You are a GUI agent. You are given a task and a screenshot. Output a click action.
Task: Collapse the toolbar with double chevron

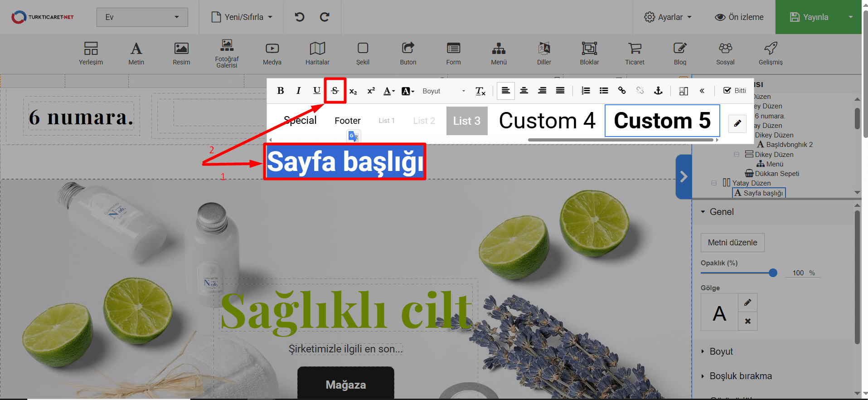(702, 91)
